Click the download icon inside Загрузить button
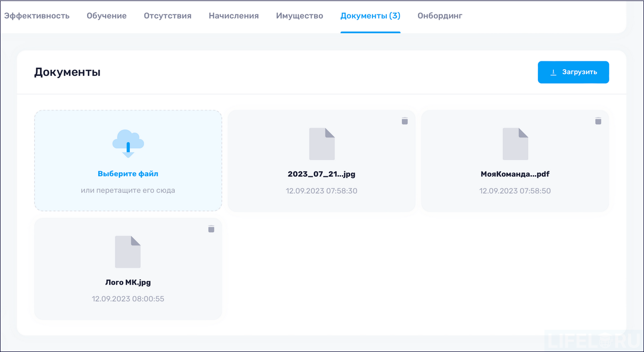Screen dimensions: 644x352 pos(553,72)
